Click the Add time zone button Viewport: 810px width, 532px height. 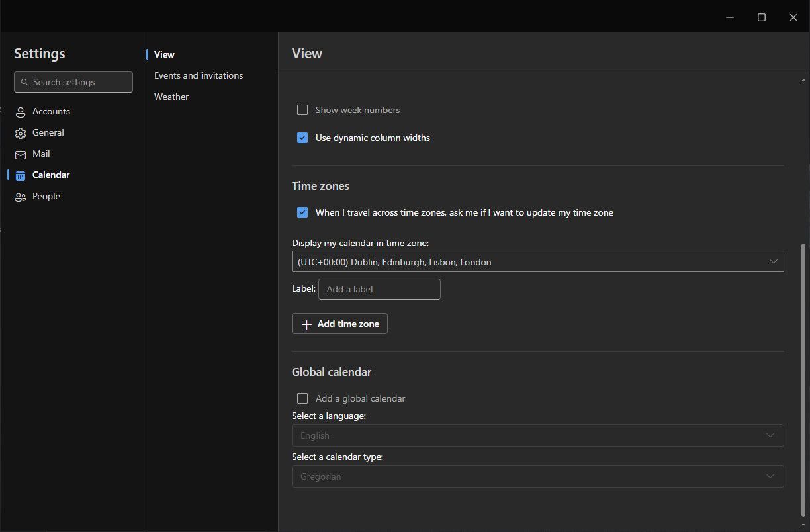339,324
